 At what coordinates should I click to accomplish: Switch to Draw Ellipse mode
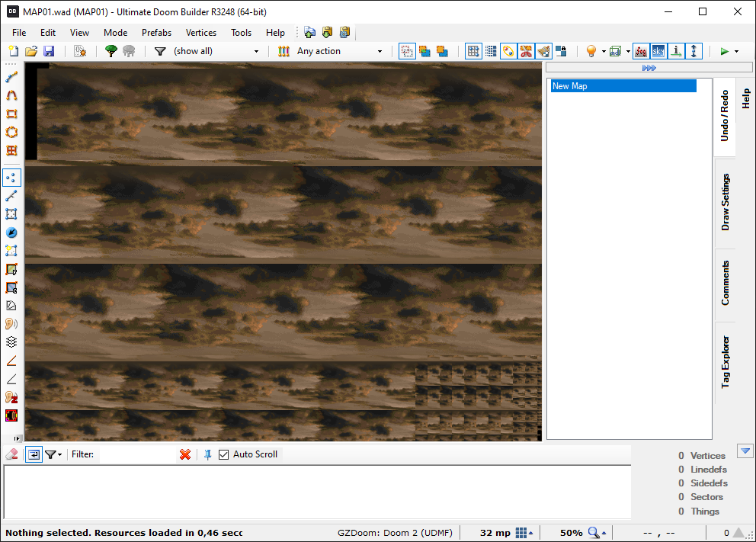click(11, 132)
